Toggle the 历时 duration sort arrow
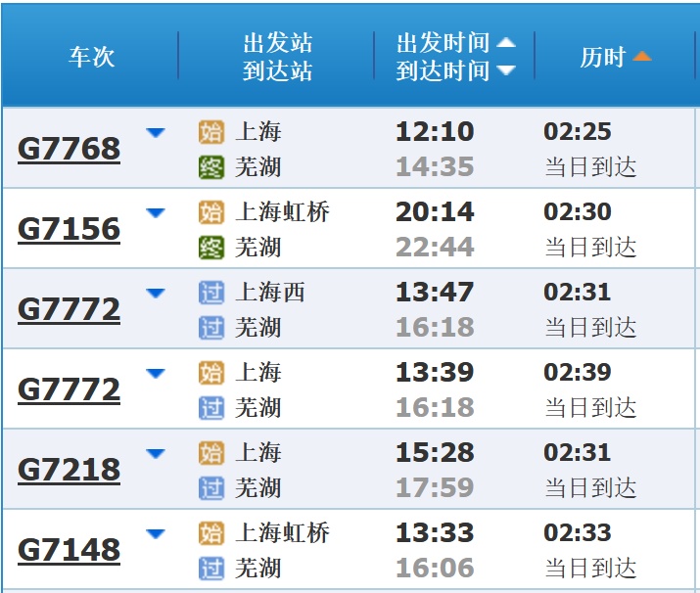700x593 pixels. click(642, 57)
